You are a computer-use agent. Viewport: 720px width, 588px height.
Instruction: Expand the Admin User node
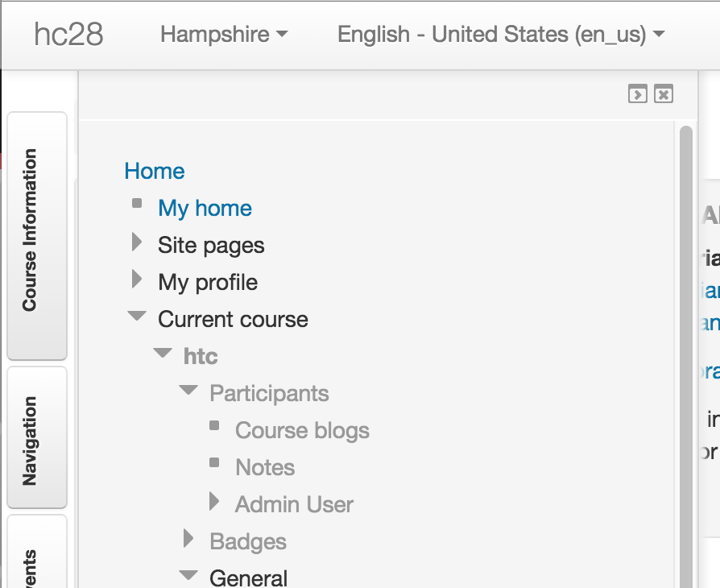(x=214, y=501)
